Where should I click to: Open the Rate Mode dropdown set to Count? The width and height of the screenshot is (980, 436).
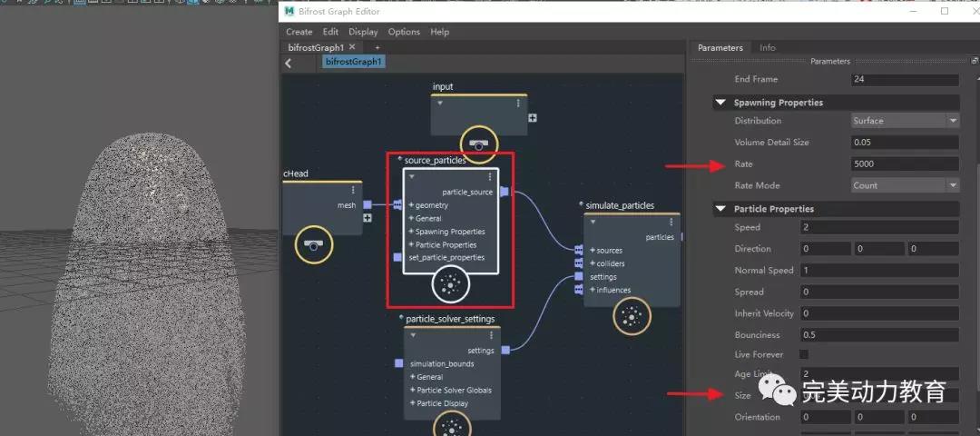point(905,185)
